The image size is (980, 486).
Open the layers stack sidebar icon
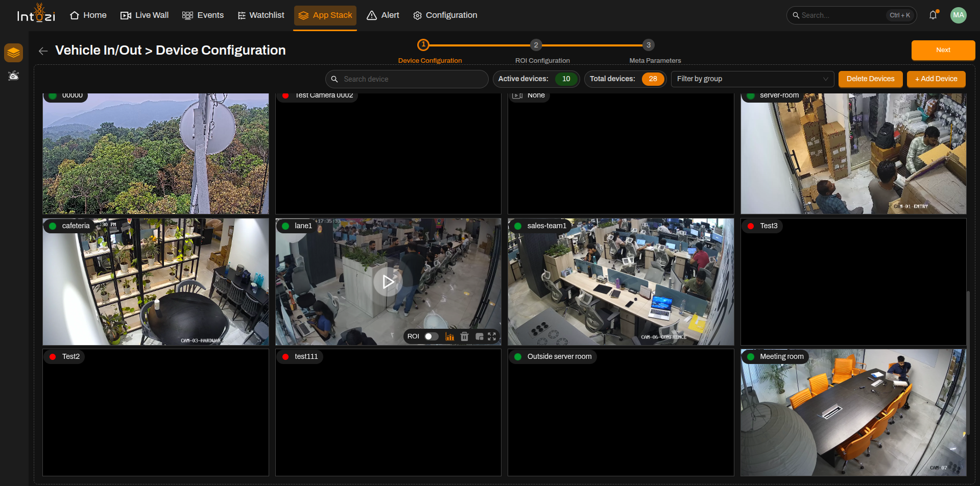click(x=14, y=52)
